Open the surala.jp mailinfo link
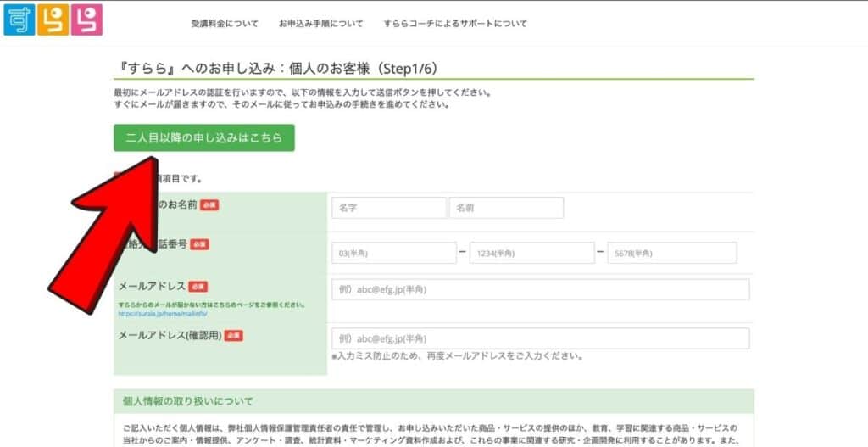 pyautogui.click(x=162, y=314)
